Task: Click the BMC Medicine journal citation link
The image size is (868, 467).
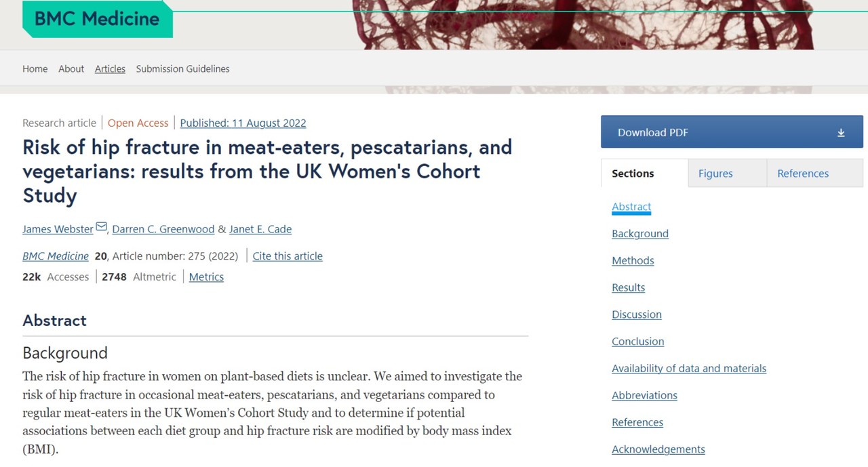Action: [56, 256]
